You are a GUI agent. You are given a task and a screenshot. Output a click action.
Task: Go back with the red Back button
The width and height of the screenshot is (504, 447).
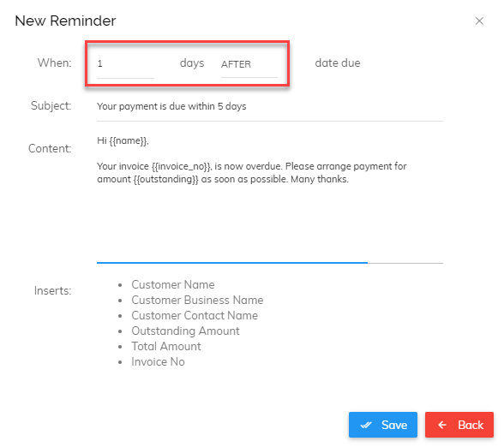(x=459, y=425)
